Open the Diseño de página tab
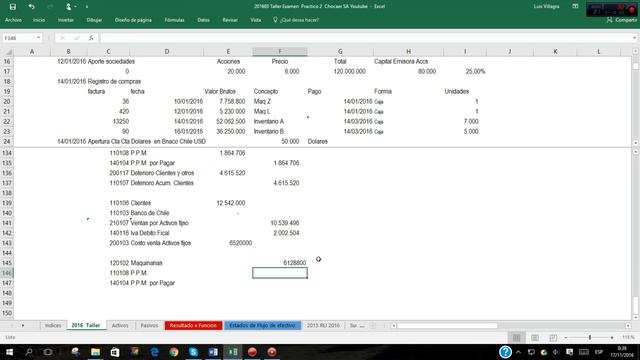640x360 pixels. click(x=133, y=20)
